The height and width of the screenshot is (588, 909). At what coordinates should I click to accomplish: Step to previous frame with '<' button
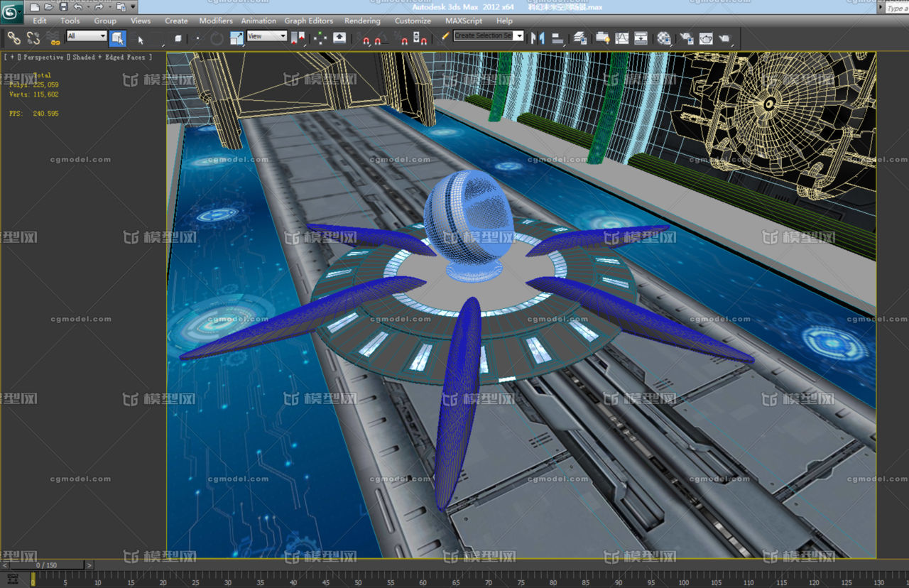(5, 565)
